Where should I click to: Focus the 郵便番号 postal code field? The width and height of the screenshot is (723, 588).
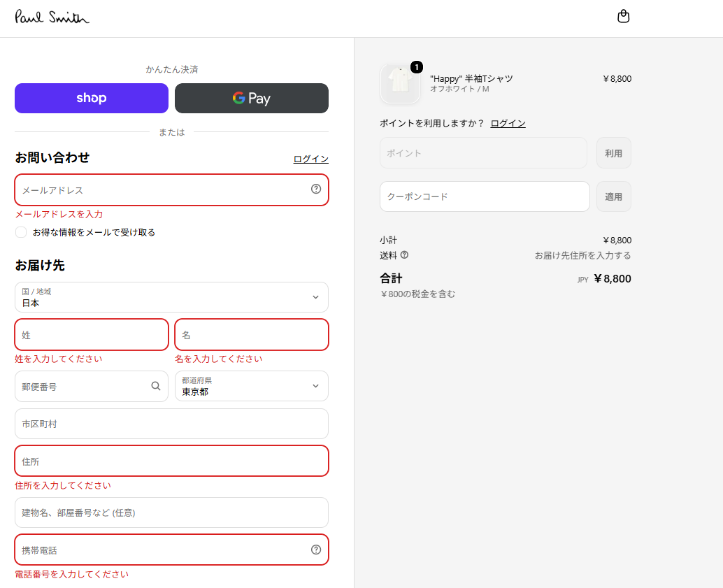tap(92, 386)
